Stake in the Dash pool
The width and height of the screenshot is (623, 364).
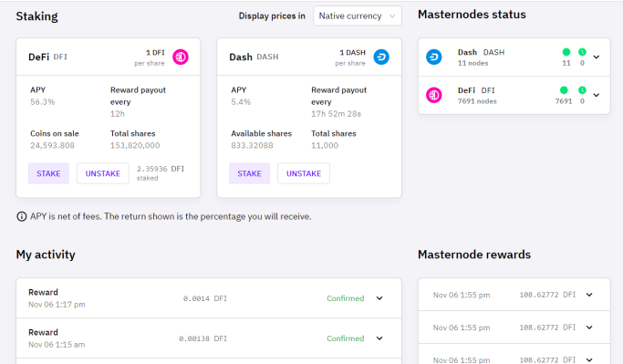tap(249, 173)
